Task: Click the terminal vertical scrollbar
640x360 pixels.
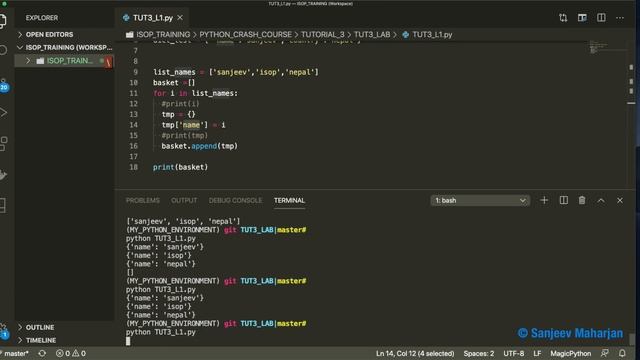Action: 632,339
